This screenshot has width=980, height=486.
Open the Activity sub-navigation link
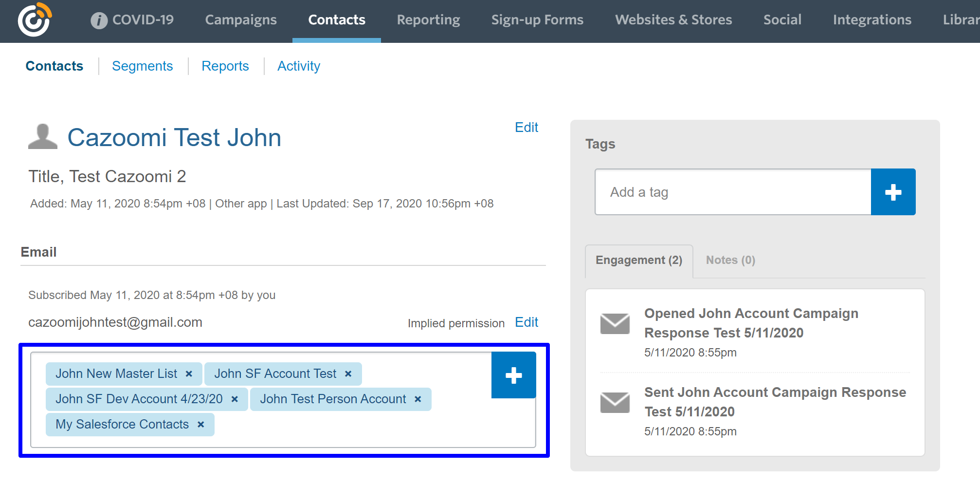[299, 66]
